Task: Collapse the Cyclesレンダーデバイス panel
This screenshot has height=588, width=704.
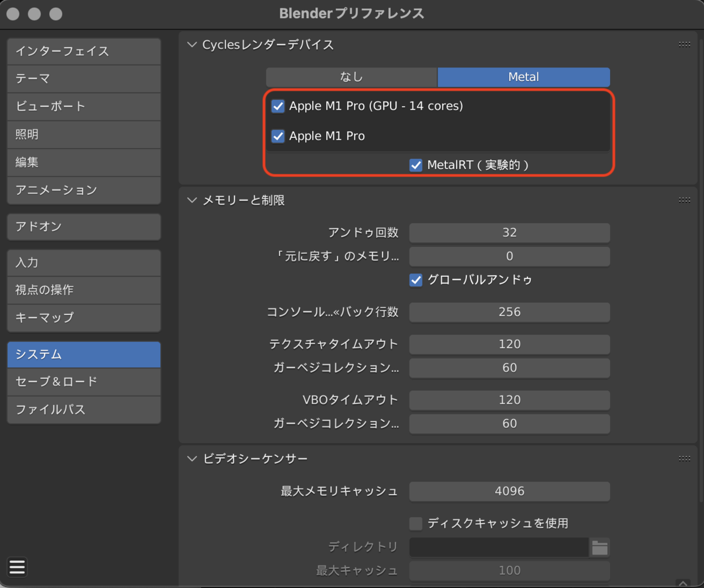Action: (192, 45)
